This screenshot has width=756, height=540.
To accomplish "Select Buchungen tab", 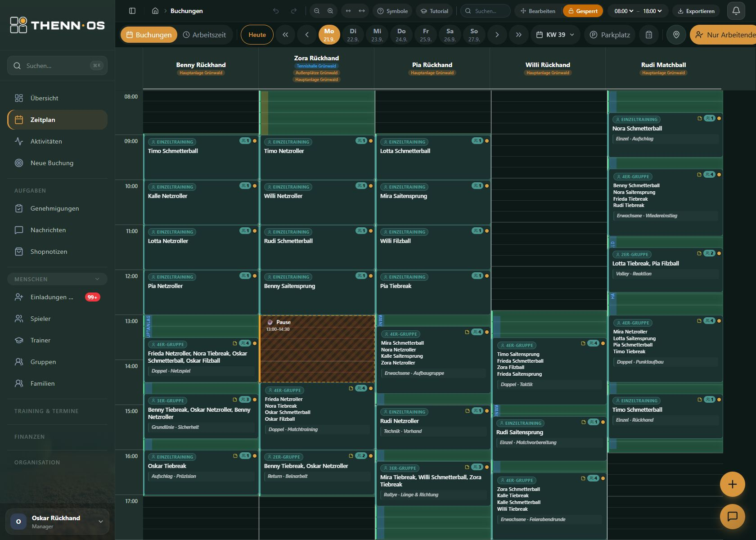I will tap(149, 35).
